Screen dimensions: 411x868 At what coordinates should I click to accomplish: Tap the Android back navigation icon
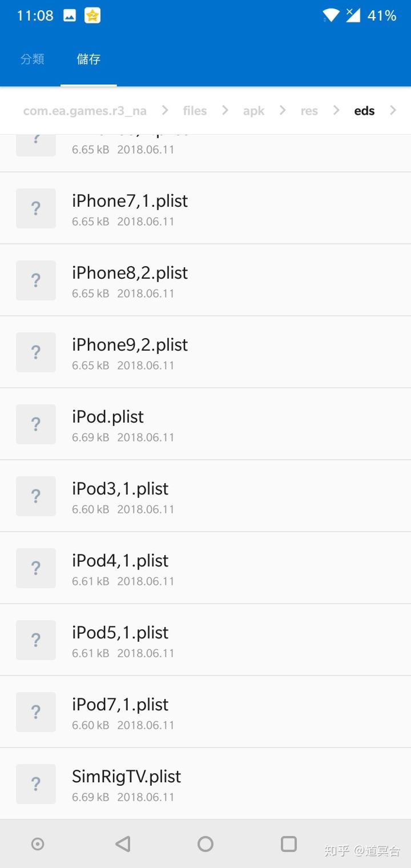pos(123,844)
